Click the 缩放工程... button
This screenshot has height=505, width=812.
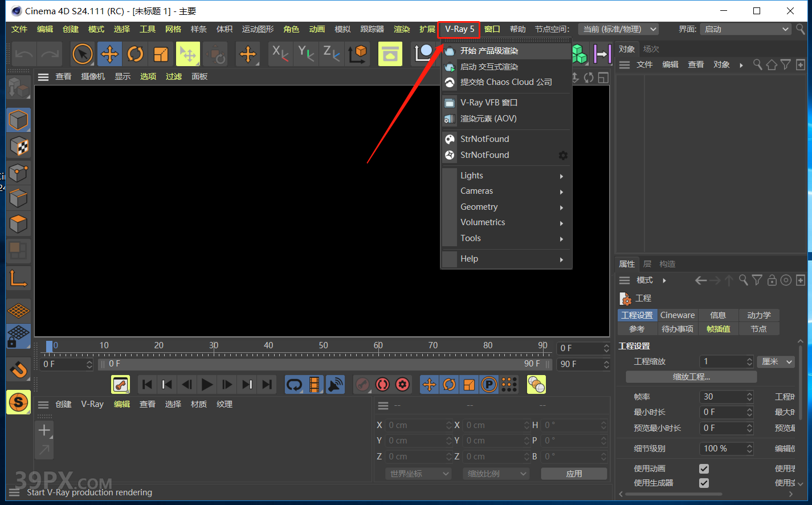(691, 377)
